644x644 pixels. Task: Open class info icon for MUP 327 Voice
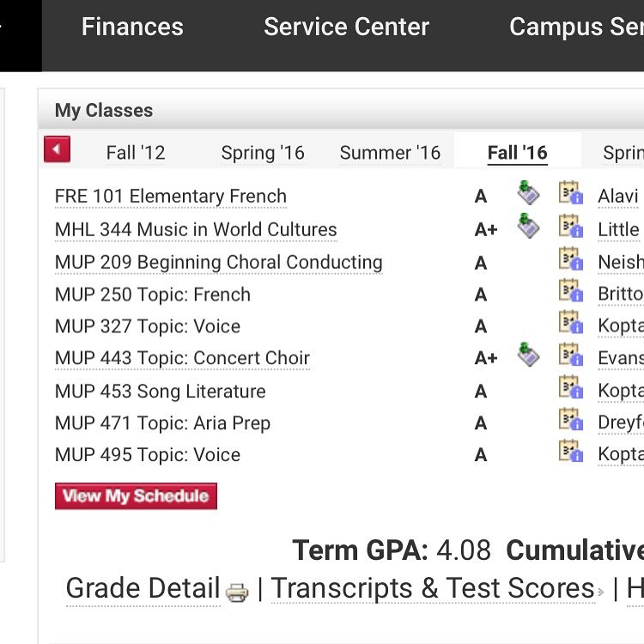point(570,324)
